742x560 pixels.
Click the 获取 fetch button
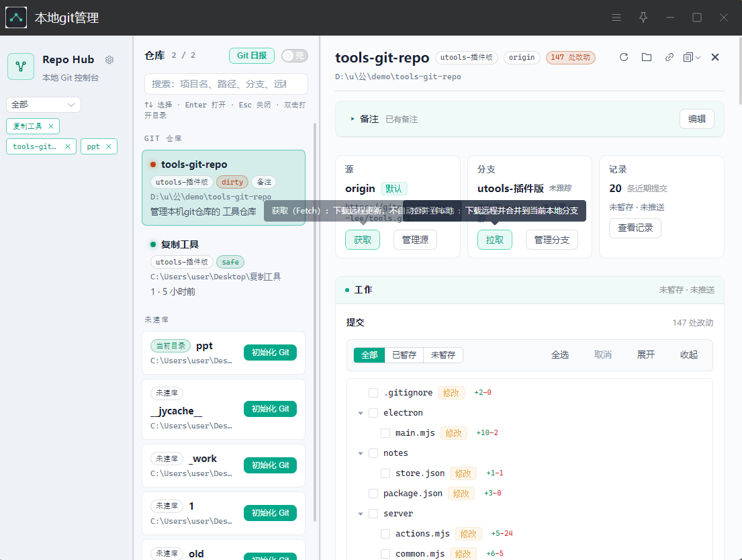point(363,240)
